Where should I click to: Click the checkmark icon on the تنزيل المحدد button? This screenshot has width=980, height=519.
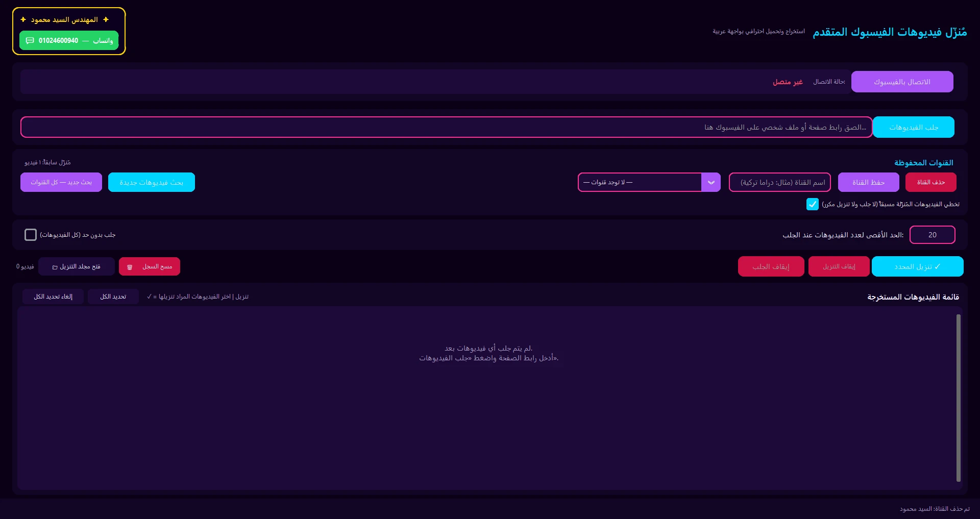pos(937,266)
